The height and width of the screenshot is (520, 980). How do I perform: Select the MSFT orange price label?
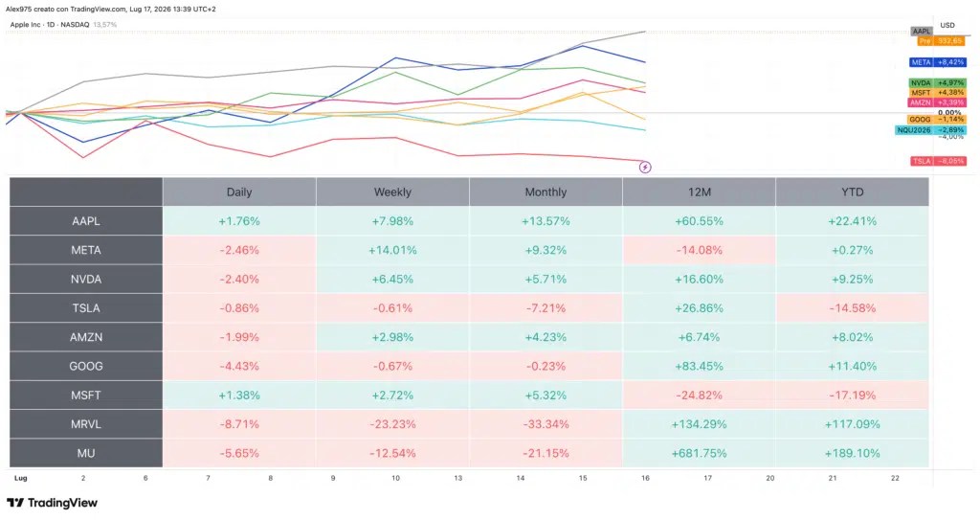(938, 92)
